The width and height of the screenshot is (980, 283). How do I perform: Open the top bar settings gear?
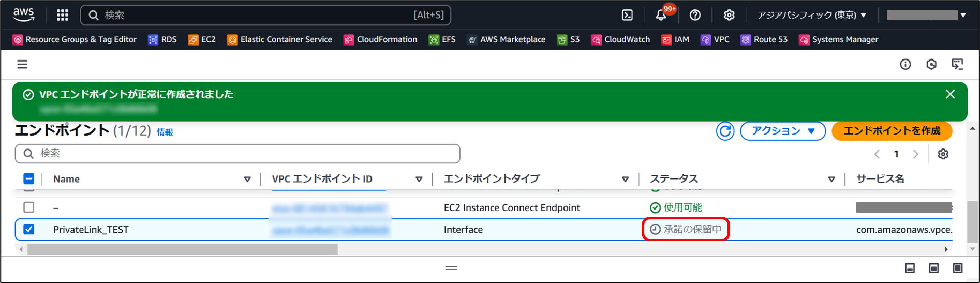click(x=729, y=15)
